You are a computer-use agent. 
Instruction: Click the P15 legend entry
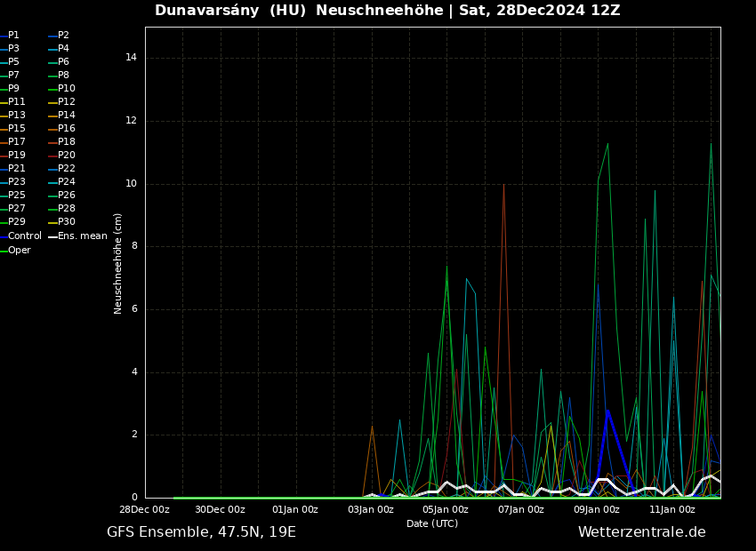[16, 129]
